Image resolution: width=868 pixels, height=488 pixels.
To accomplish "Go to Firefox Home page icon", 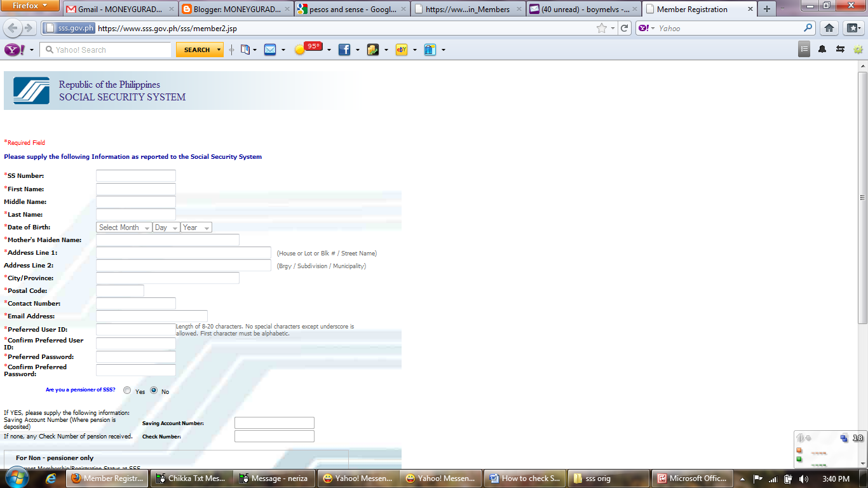I will (x=829, y=28).
